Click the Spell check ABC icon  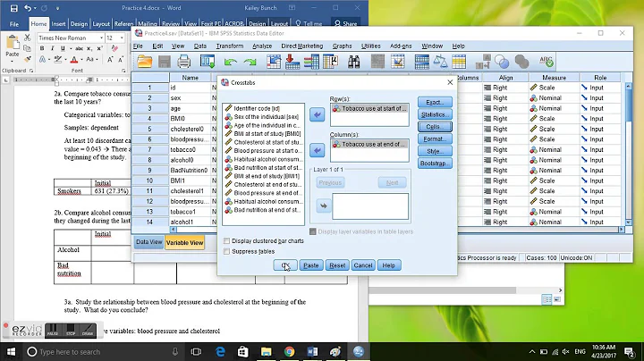coord(547,62)
